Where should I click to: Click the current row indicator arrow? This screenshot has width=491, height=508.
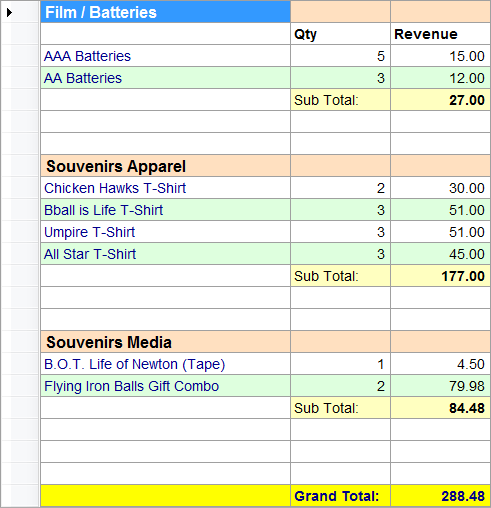click(x=9, y=12)
